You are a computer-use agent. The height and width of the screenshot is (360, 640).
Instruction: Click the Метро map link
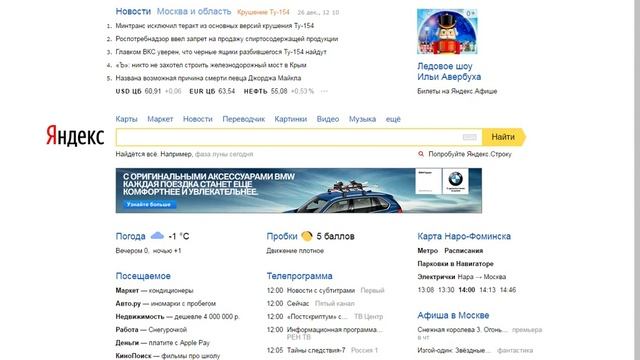pyautogui.click(x=427, y=251)
